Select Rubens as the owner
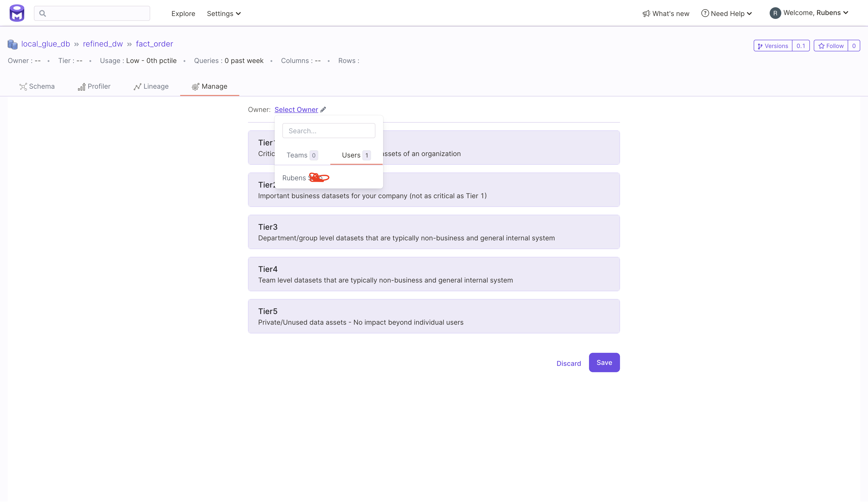 tap(329, 178)
